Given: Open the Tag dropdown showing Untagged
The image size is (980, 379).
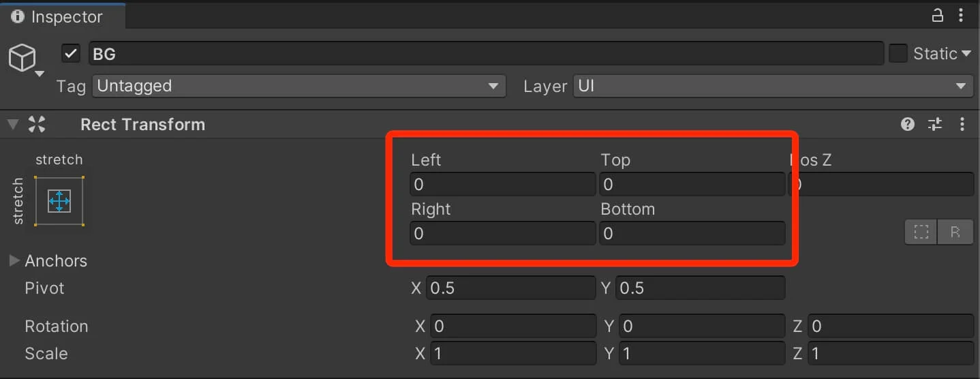Looking at the screenshot, I should [300, 86].
